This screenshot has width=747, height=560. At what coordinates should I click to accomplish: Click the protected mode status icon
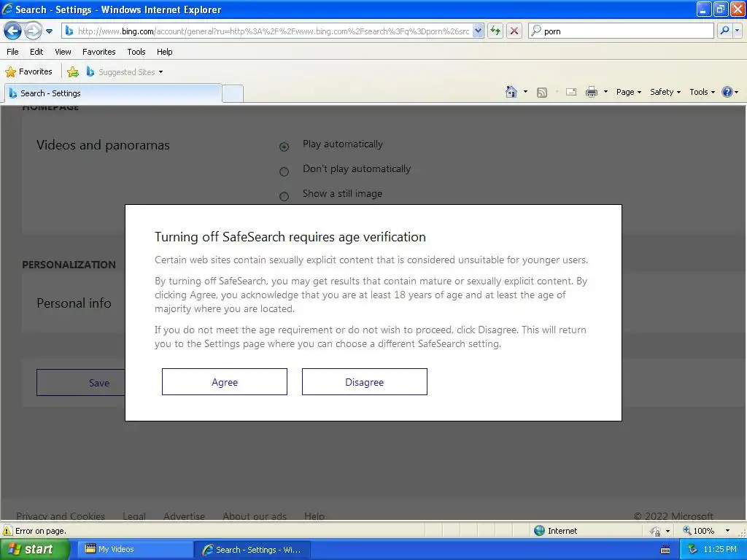[x=656, y=531]
